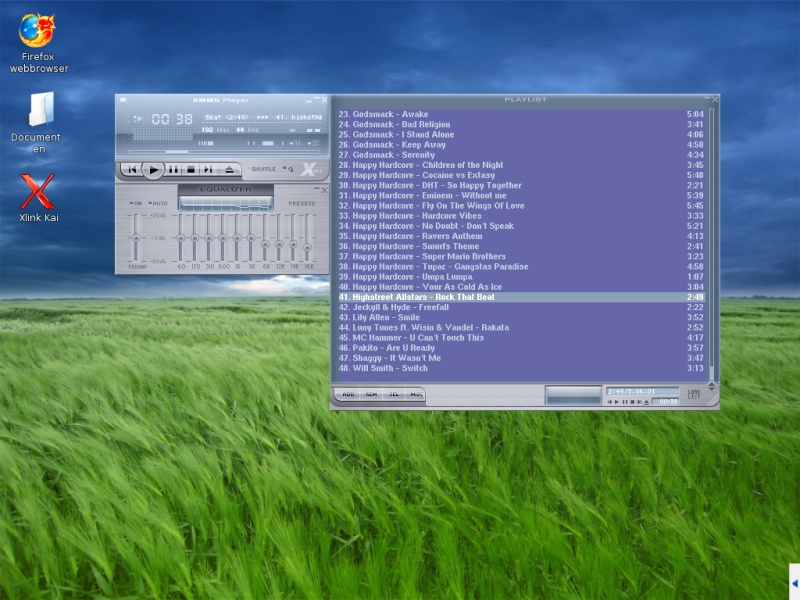Select track 23 Godsmack - Awake
Viewport: 800px width, 600px height.
pos(521,114)
